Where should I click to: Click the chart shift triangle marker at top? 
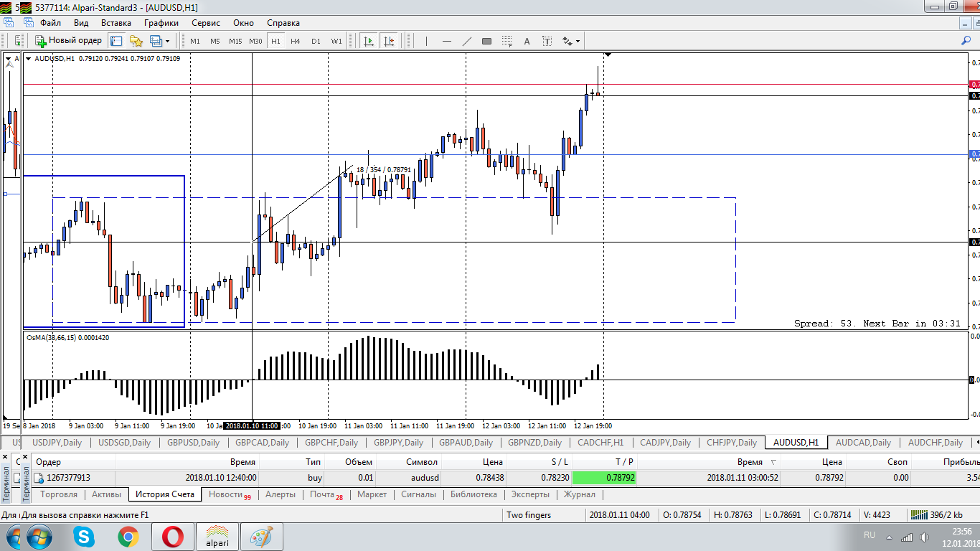[x=608, y=55]
